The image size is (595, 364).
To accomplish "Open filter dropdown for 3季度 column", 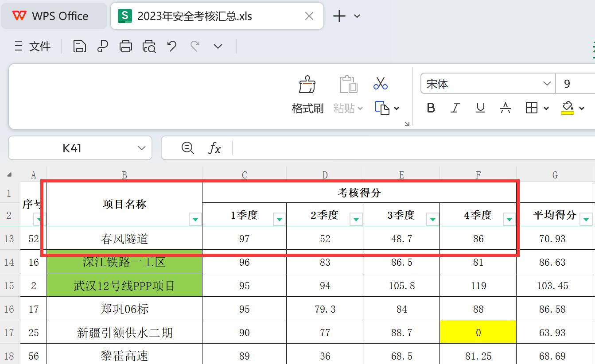I will click(433, 219).
